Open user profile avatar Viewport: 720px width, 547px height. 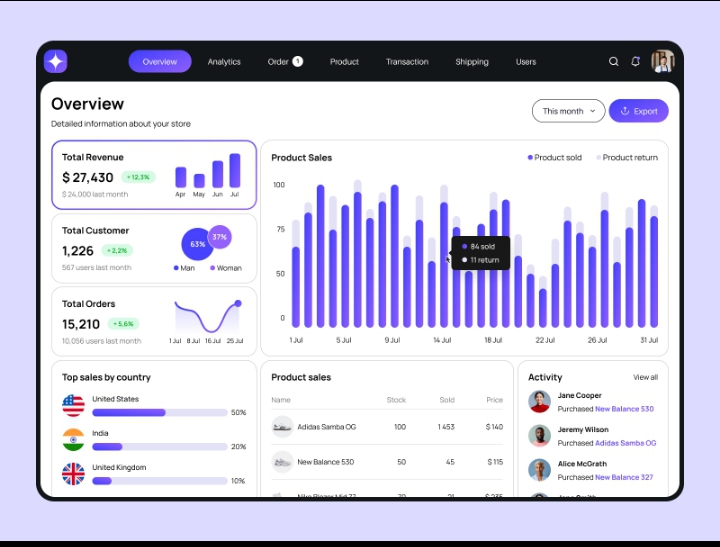click(x=663, y=61)
